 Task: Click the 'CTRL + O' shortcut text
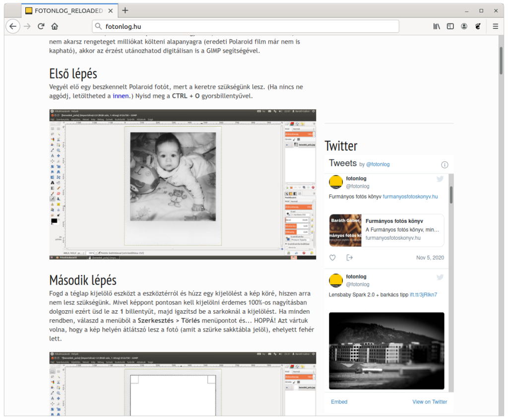[x=186, y=96]
